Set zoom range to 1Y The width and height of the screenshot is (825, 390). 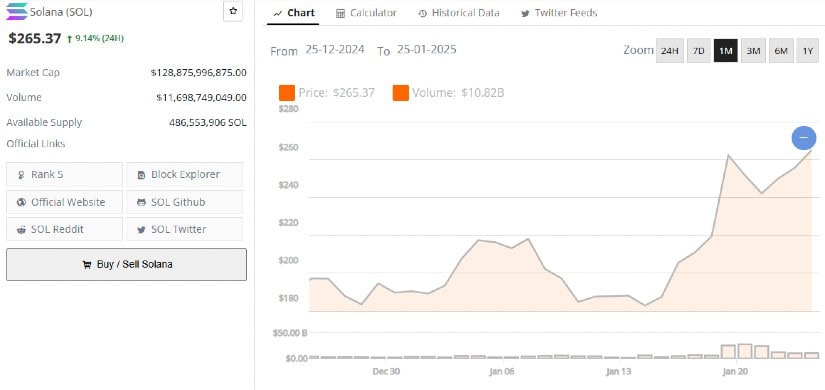pyautogui.click(x=808, y=51)
